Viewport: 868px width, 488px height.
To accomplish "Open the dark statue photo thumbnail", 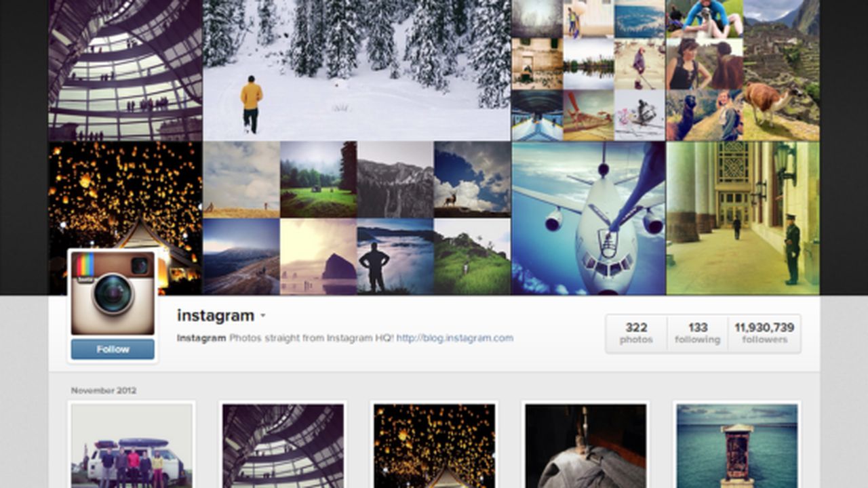I will pos(585,446).
